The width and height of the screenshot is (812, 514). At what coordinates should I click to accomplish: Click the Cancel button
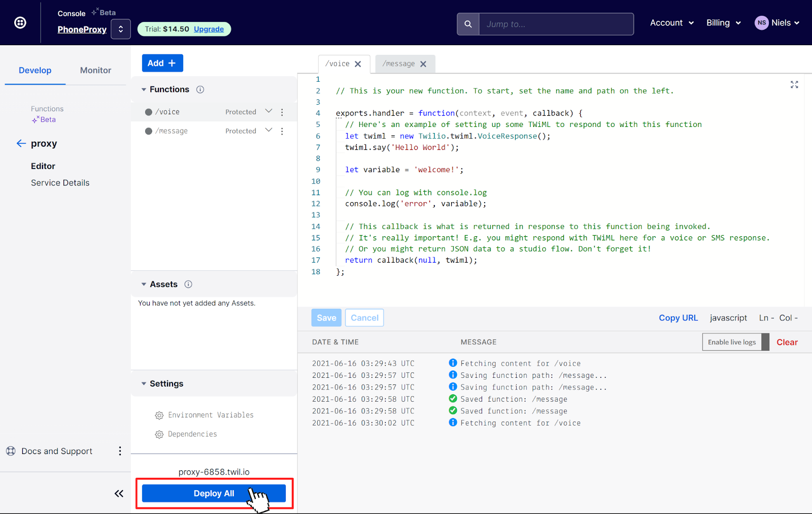[x=364, y=317]
